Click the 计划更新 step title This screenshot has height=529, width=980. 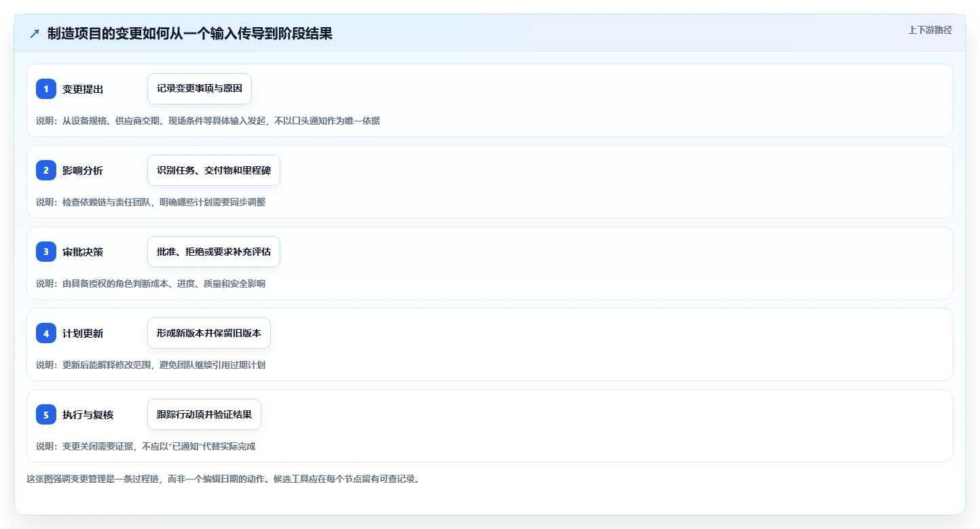tap(83, 333)
